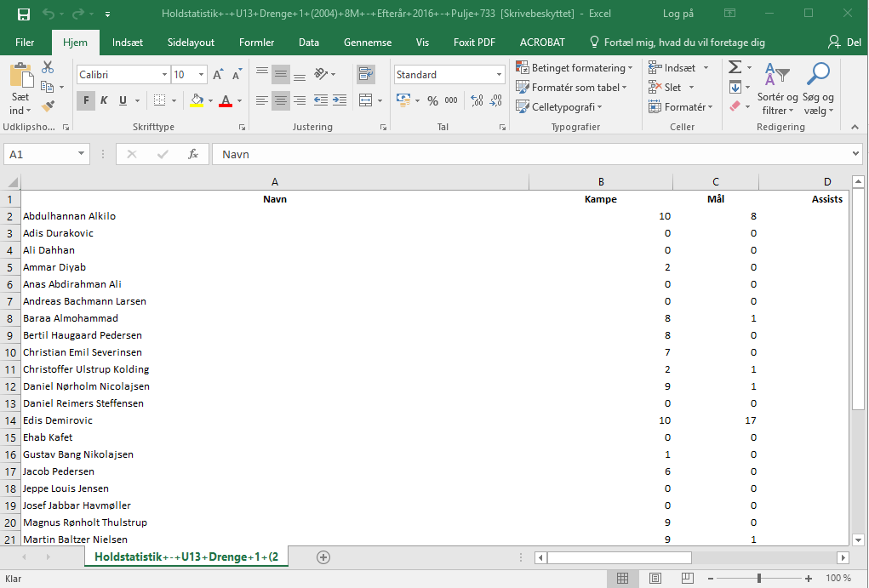Click the Sortér og filtrer button
The width and height of the screenshot is (869, 588).
pos(777,89)
